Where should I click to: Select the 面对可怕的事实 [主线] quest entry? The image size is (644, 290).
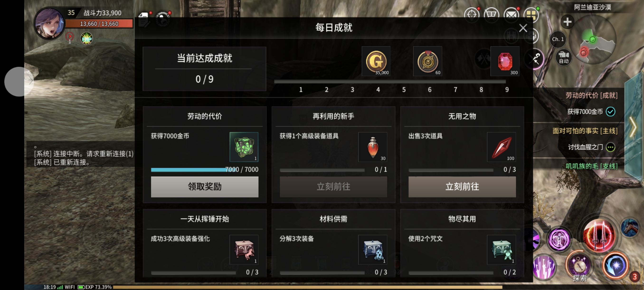click(x=585, y=130)
